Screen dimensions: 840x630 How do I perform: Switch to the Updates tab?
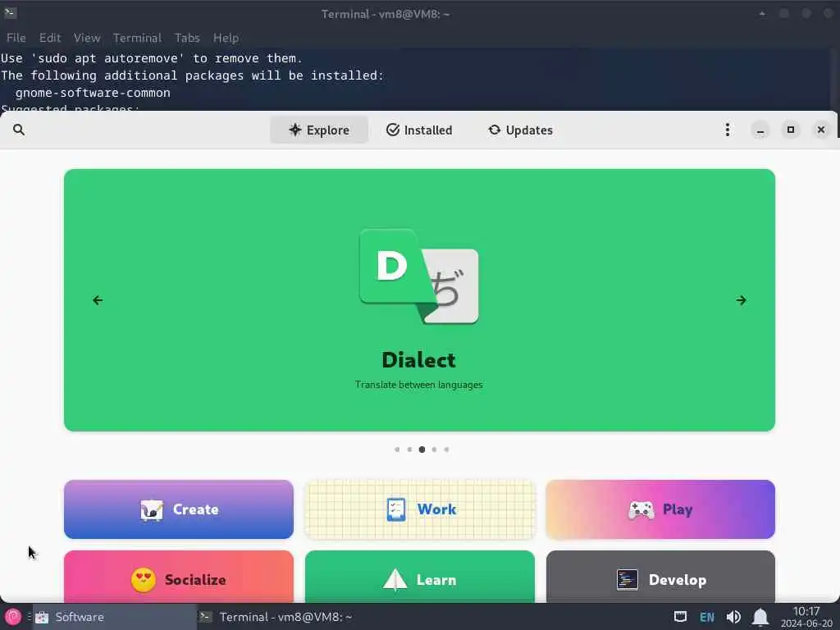point(520,130)
